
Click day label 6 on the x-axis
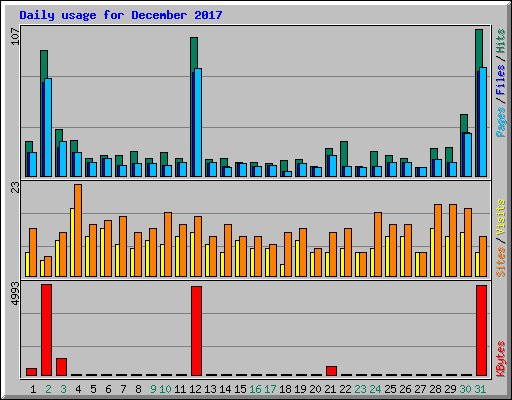point(108,389)
